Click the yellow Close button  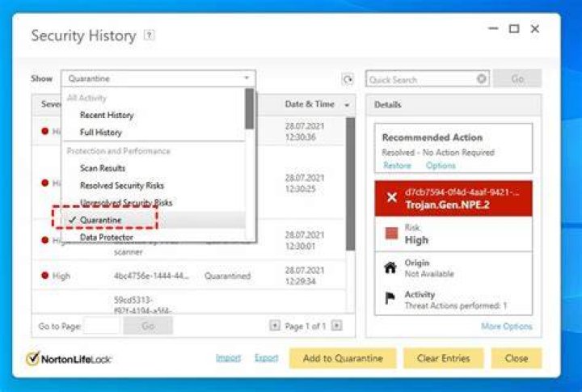pyautogui.click(x=517, y=358)
